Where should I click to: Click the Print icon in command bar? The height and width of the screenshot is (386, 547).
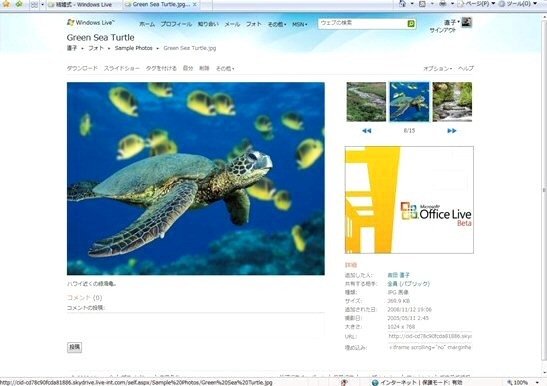(443, 4)
